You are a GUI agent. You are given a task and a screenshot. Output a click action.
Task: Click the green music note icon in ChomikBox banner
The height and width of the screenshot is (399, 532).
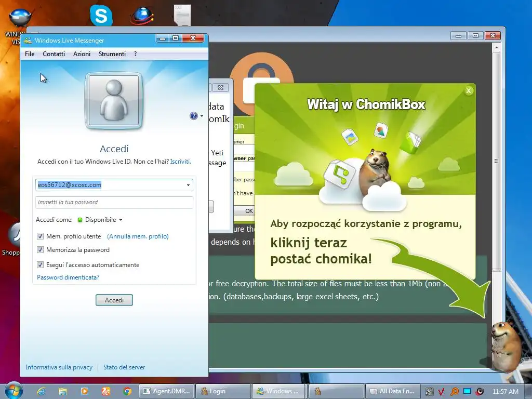pyautogui.click(x=339, y=175)
